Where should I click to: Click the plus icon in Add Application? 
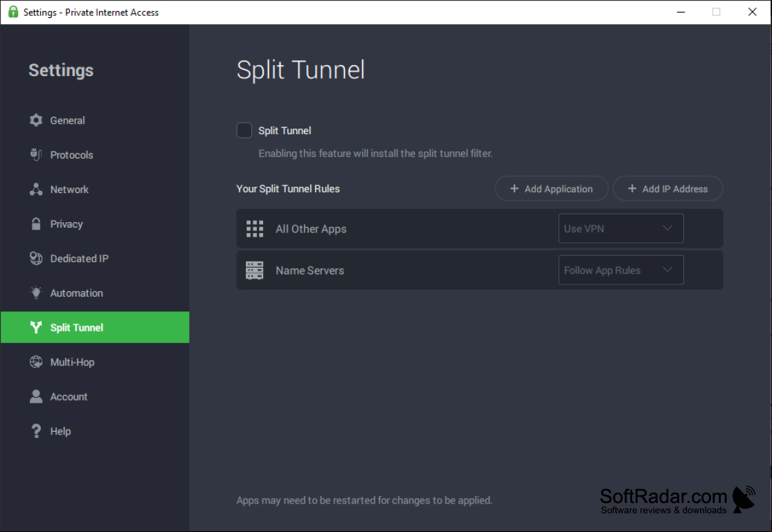coord(514,188)
